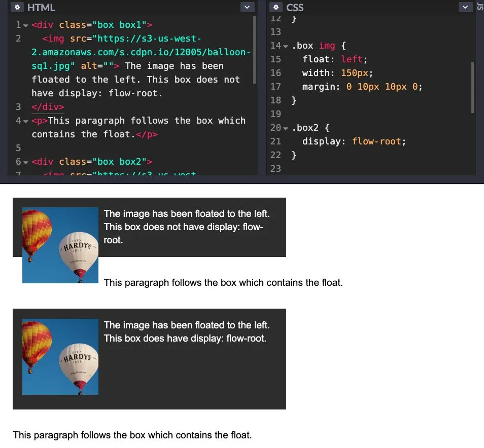Click the divider bar between editors and preview
The image size is (484, 448).
coord(242,179)
